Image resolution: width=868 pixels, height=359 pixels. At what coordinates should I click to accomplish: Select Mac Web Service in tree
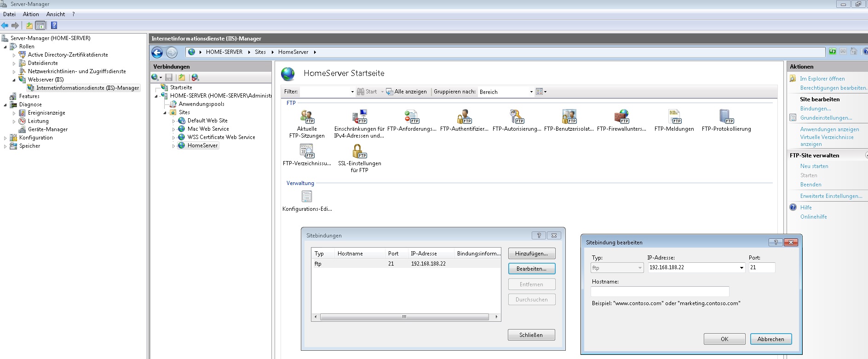(x=208, y=129)
